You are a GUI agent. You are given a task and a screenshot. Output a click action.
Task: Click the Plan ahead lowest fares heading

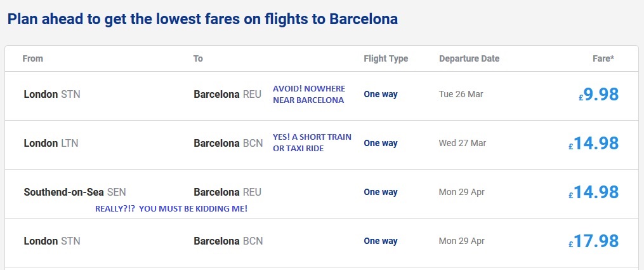pos(202,18)
